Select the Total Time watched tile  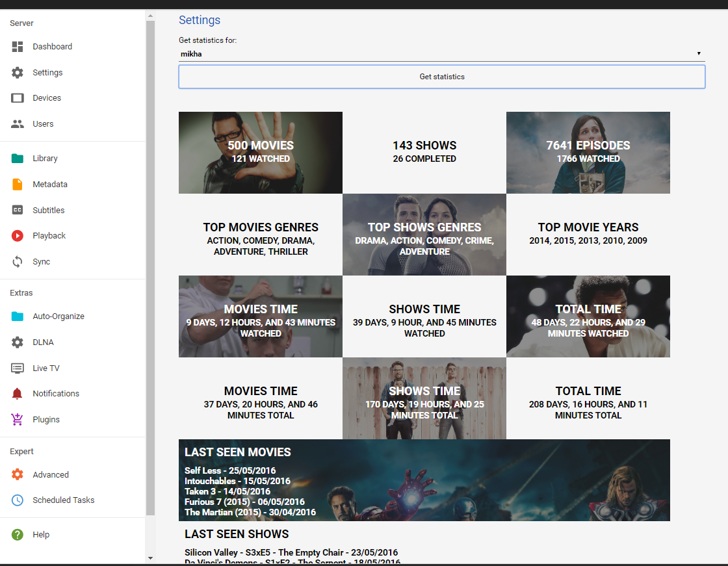[x=588, y=316]
